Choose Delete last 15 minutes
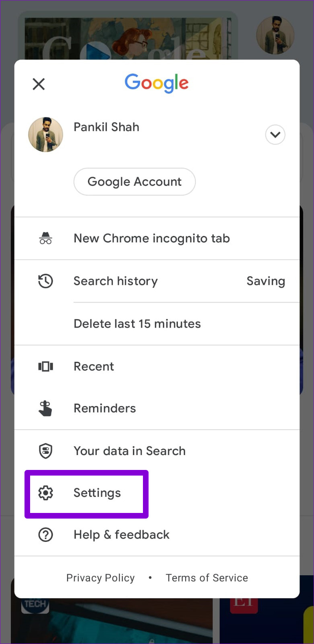 pos(137,324)
